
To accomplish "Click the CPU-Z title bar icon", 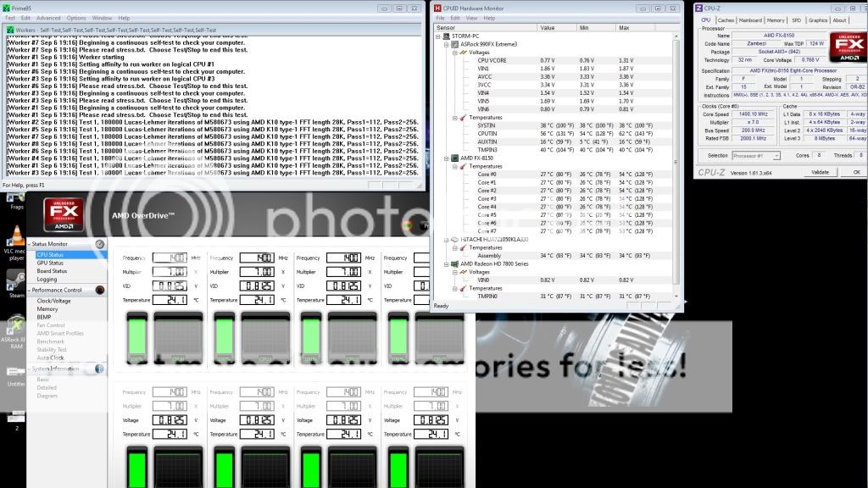I will [x=698, y=8].
